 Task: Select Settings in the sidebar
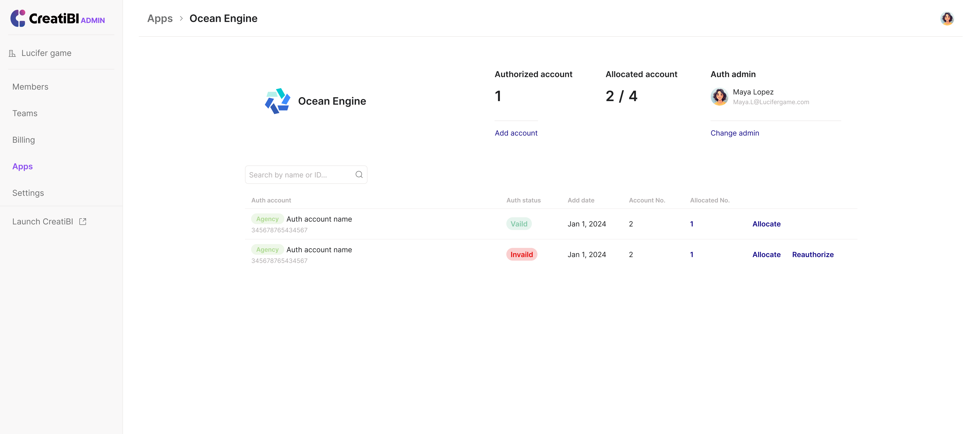28,193
